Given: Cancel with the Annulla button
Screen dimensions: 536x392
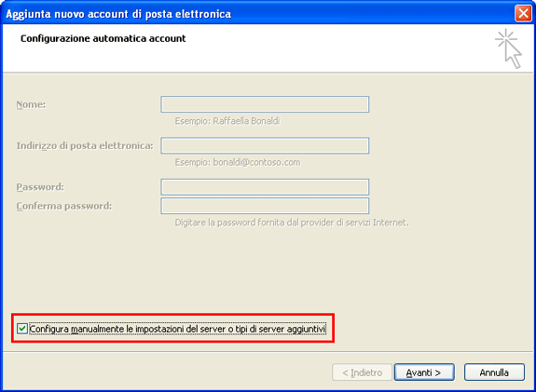Looking at the screenshot, I should pos(494,372).
